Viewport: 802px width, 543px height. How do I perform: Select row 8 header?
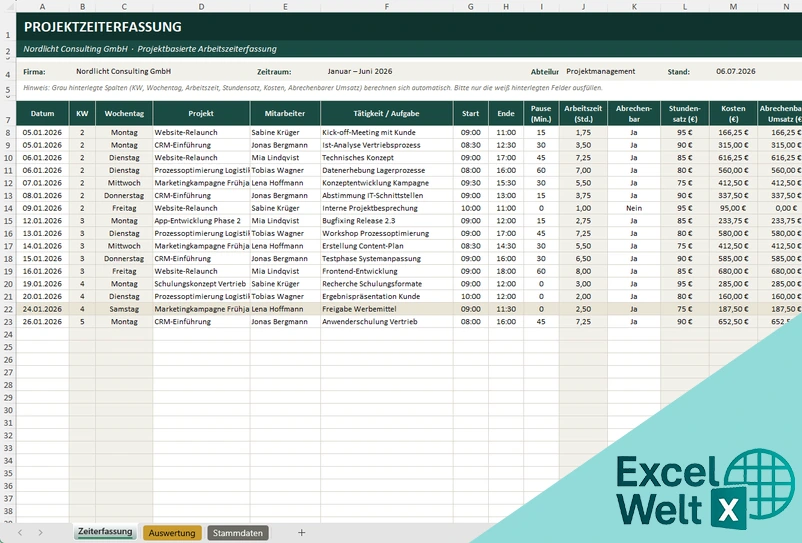coord(8,132)
